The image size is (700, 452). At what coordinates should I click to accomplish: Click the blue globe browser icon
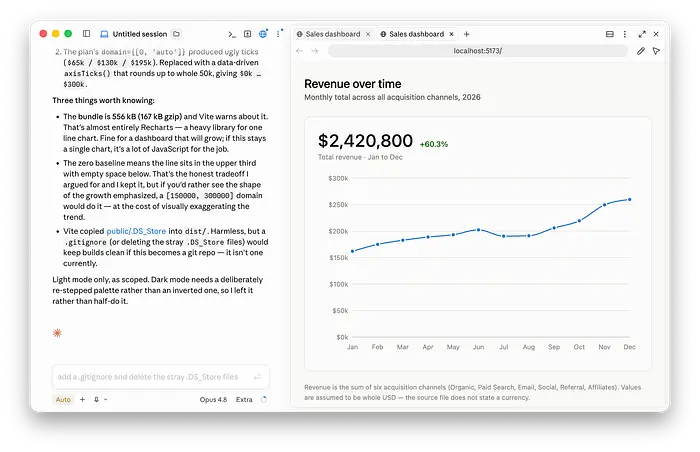263,34
